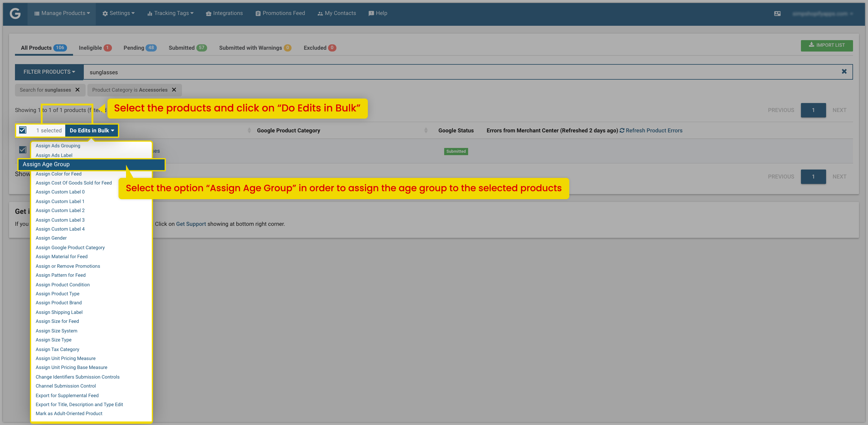Open the Submitted with Warnings tab
Screen dimensions: 868x425
(255, 48)
